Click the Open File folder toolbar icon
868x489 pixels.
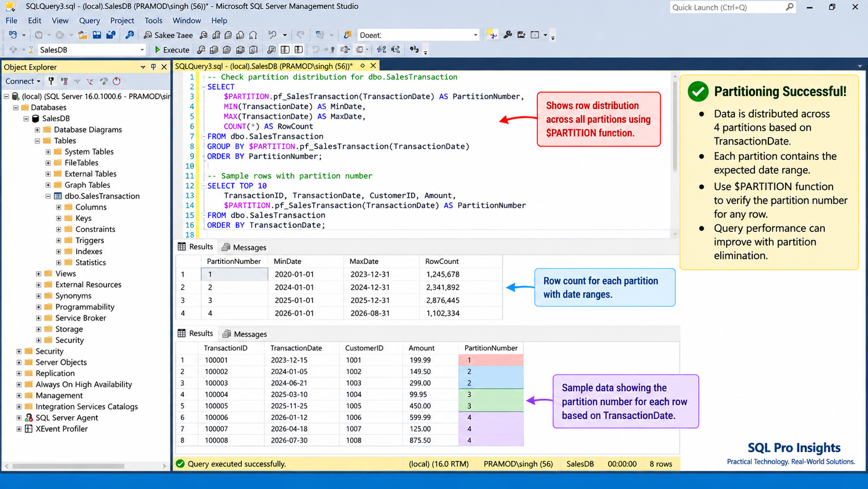point(83,35)
